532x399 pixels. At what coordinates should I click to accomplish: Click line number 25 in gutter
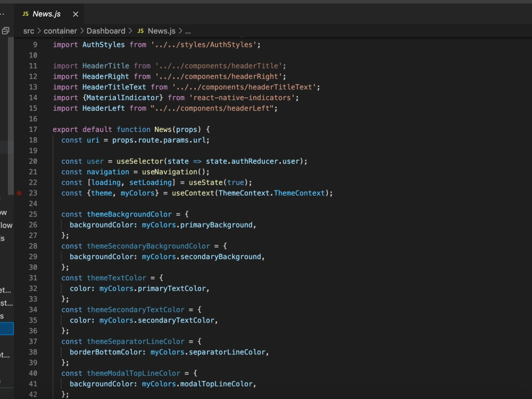point(33,214)
